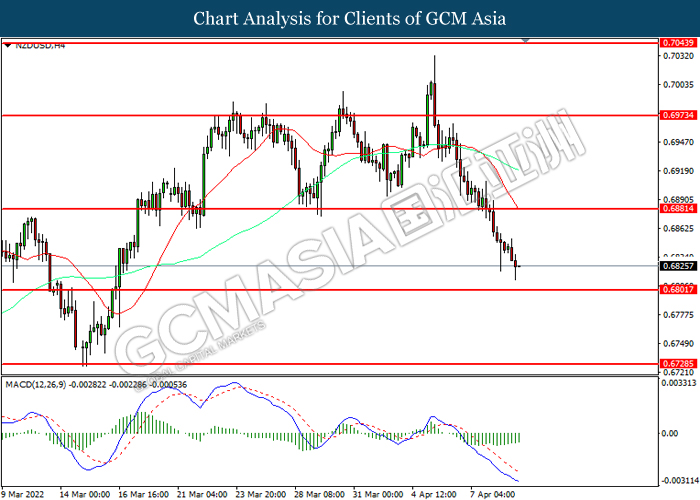Click the chart shift marker triangle

[x=525, y=40]
